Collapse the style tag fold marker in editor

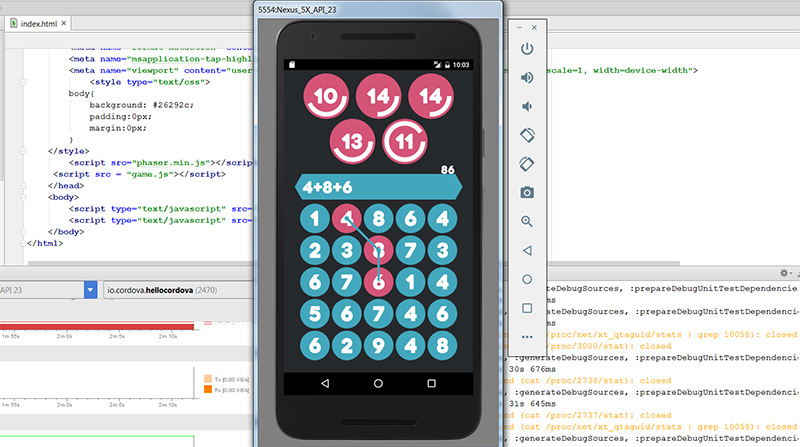[23, 82]
